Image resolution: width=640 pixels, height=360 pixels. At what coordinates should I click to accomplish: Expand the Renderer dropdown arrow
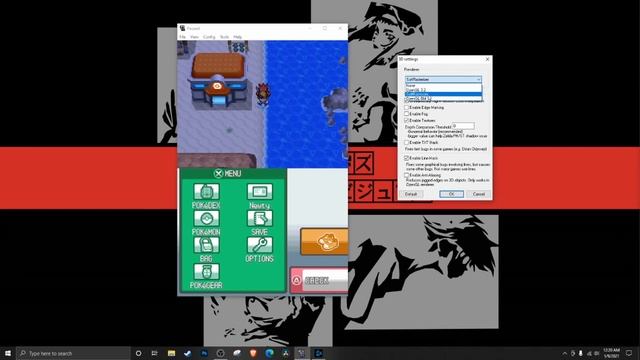pyautogui.click(x=478, y=79)
